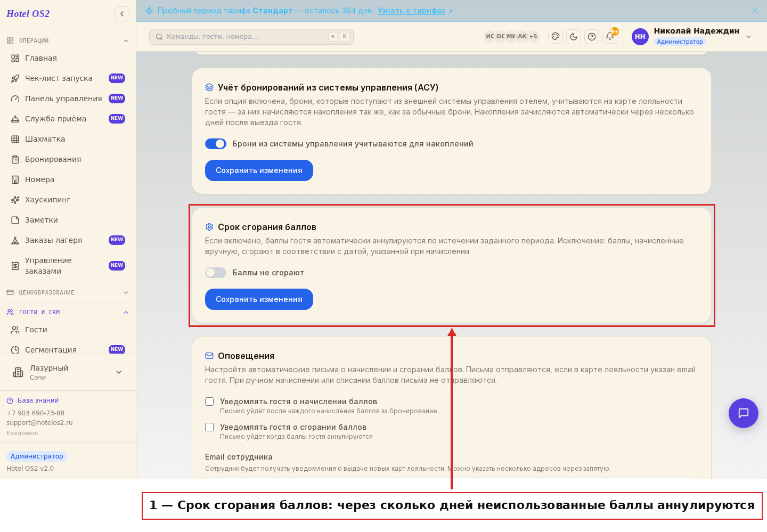Switch to dark mode moon icon
The height and width of the screenshot is (532, 767).
pyautogui.click(x=574, y=37)
